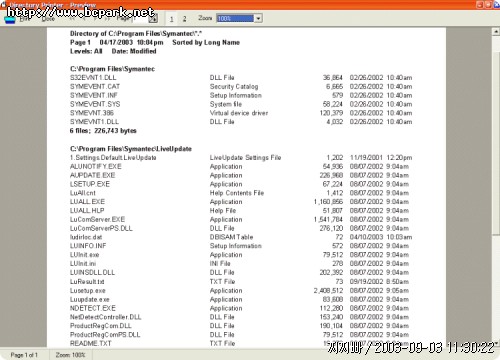Click the 'Levels: All' text
Screen dimensions: 500x360
(86, 51)
